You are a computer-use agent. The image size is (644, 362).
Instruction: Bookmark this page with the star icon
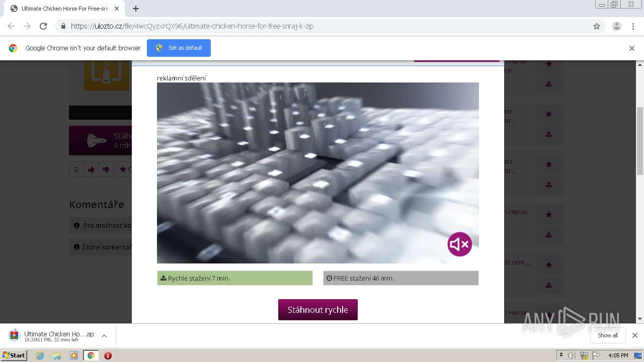(597, 26)
